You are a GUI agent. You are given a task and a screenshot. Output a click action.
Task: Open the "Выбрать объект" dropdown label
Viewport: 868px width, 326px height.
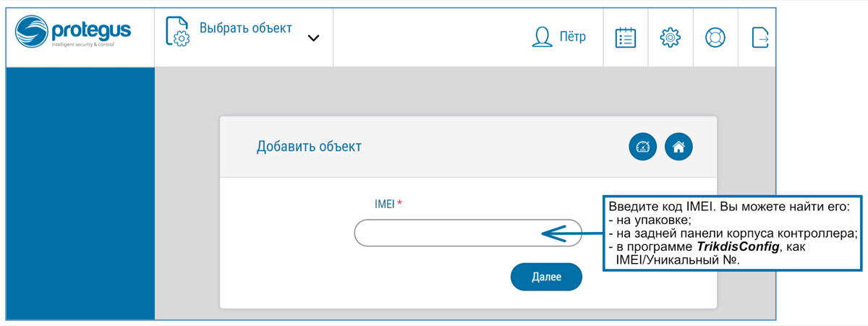click(245, 28)
